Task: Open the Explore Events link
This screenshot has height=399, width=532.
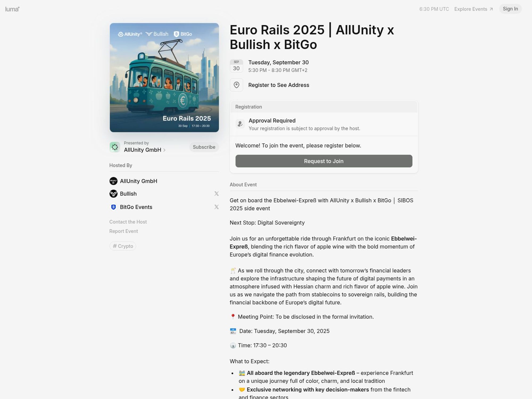Action: click(x=473, y=9)
